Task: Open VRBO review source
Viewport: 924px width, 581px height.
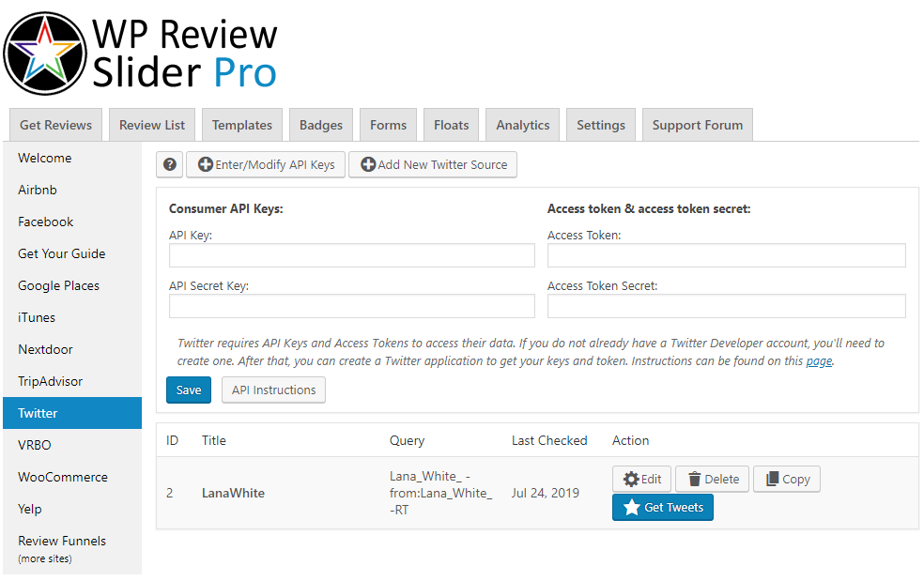Action: [72, 445]
